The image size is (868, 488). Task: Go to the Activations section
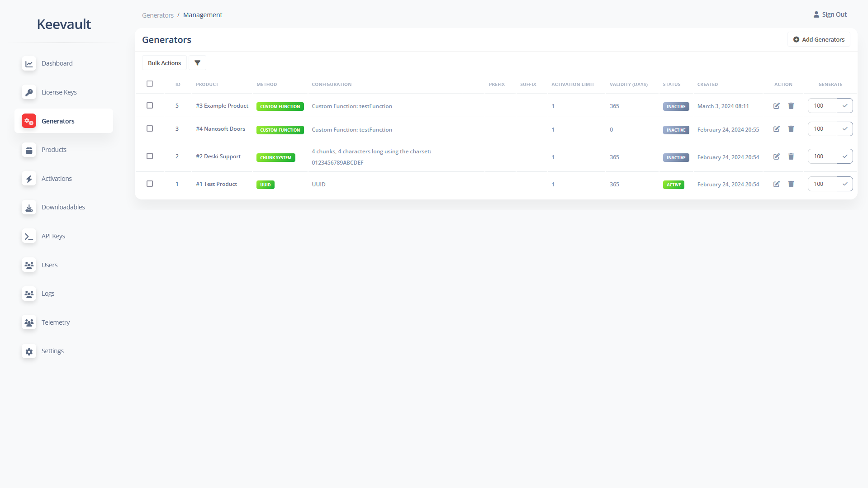57,179
